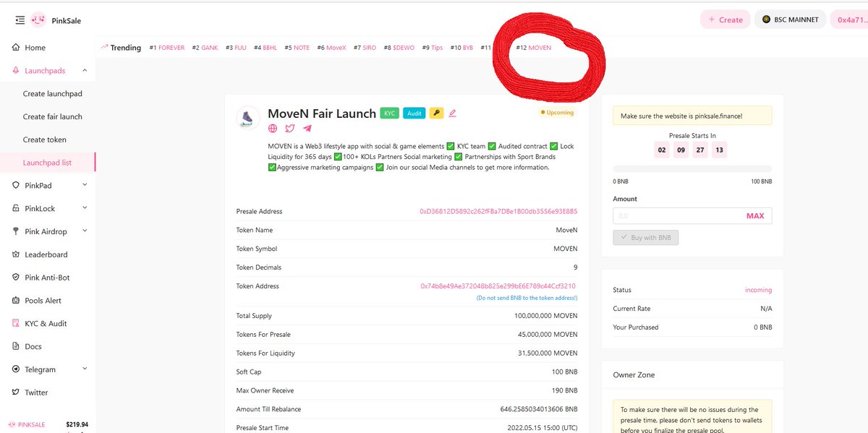
Task: Click the PinkPad shield icon
Action: pyautogui.click(x=17, y=186)
